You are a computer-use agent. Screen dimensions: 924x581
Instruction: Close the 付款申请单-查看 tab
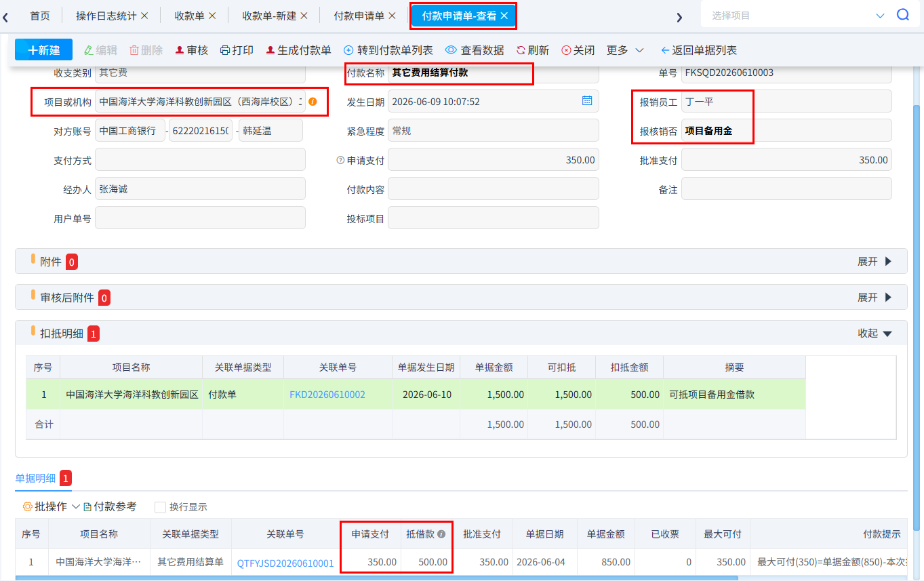click(504, 16)
